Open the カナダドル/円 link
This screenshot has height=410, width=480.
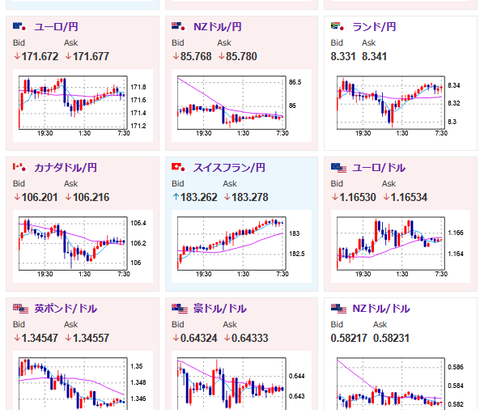(66, 167)
